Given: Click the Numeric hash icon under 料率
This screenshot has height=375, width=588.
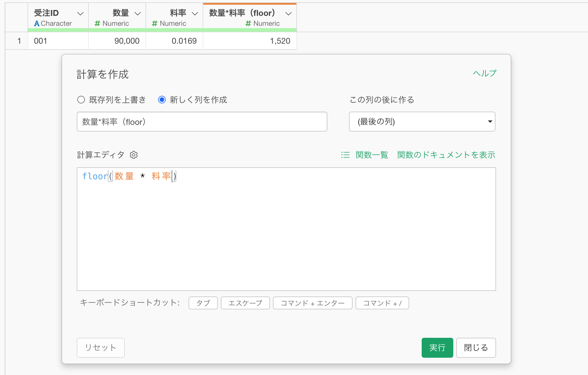Looking at the screenshot, I should [x=155, y=23].
